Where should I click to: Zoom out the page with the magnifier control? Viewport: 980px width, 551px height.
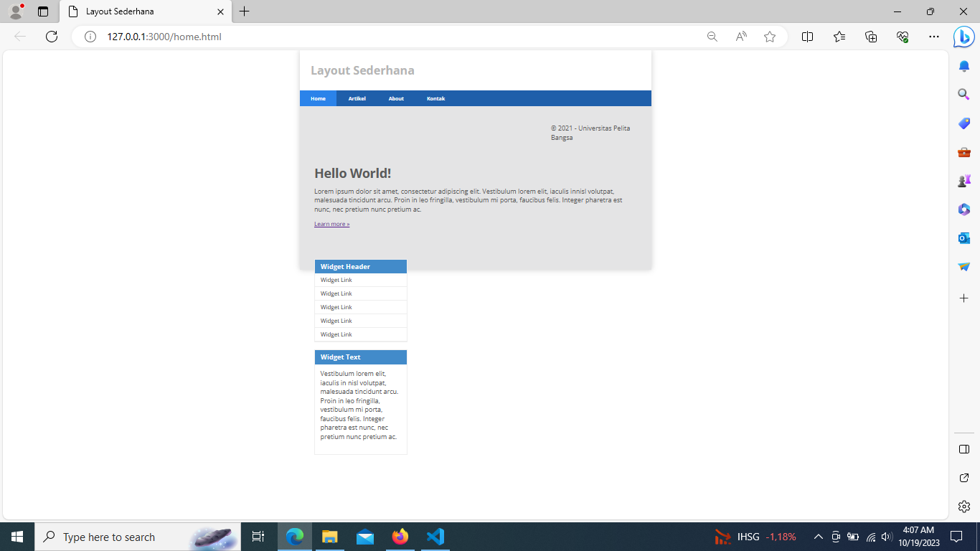[711, 37]
